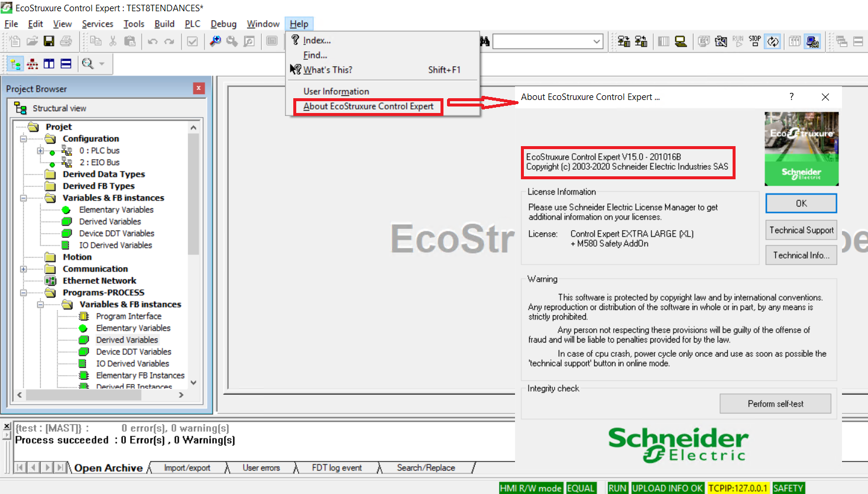Select Derived Variables under Programs-PROCESS
Screen dimensions: 868x494
tap(127, 340)
